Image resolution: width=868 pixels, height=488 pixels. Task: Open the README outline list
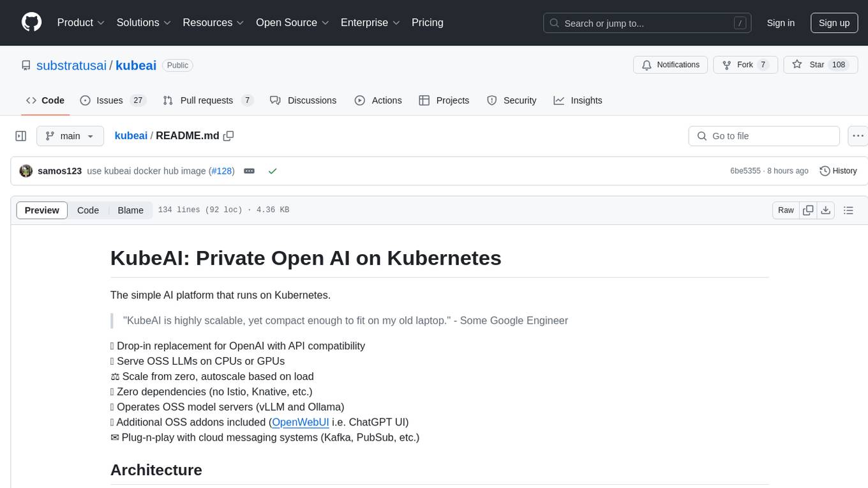pos(848,210)
